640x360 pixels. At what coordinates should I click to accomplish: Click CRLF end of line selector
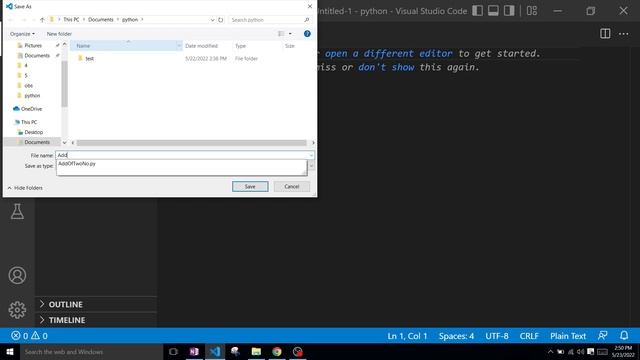coord(529,336)
